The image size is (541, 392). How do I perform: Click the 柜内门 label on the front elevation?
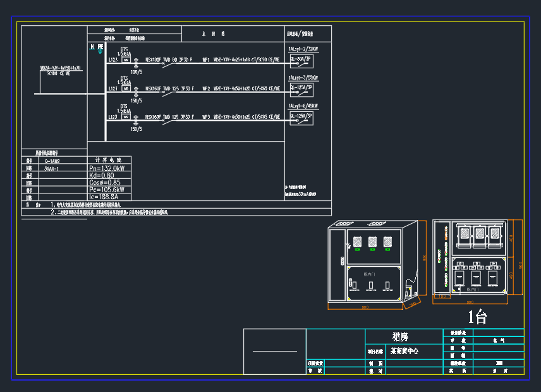point(472,289)
